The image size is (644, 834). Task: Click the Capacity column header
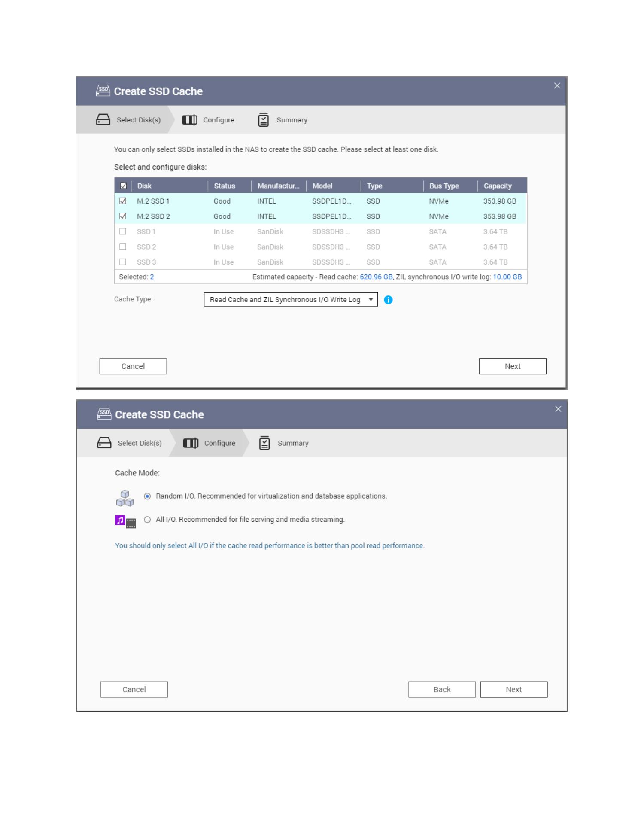[x=498, y=186]
